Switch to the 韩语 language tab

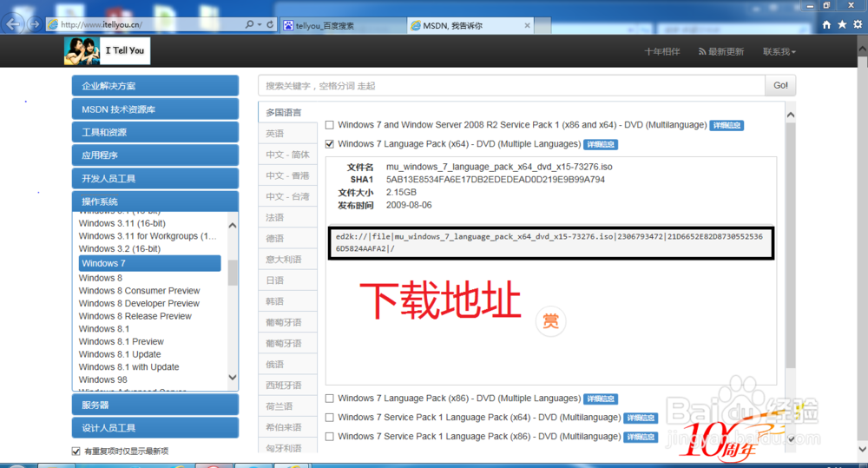coord(287,301)
